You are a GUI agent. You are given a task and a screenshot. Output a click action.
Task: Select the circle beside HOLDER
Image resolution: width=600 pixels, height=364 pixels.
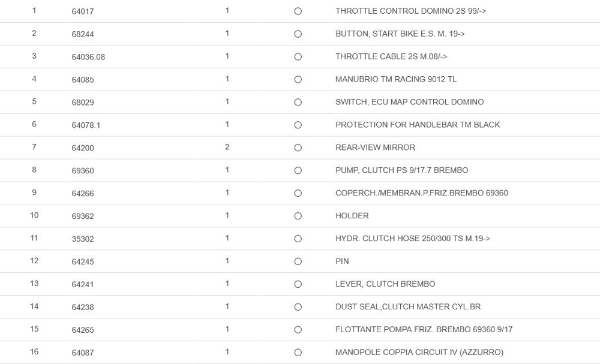[x=298, y=216]
